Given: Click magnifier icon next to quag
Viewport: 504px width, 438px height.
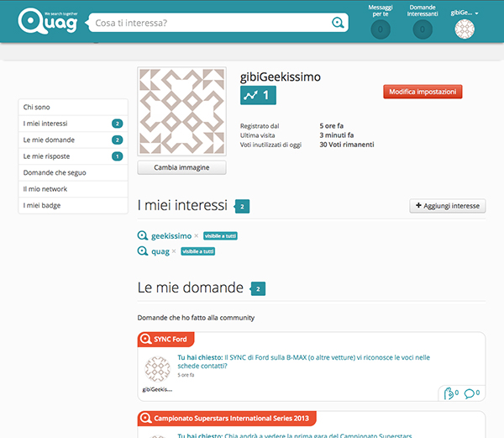Looking at the screenshot, I should [143, 251].
